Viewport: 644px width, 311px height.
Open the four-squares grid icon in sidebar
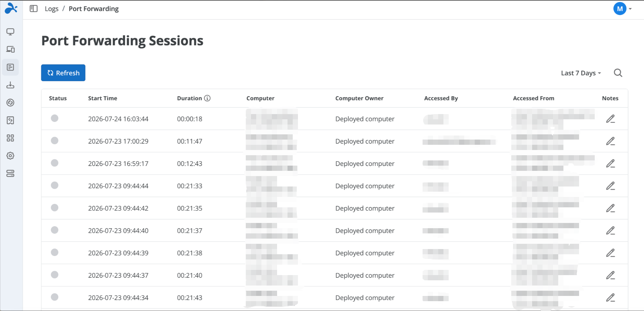pyautogui.click(x=10, y=138)
